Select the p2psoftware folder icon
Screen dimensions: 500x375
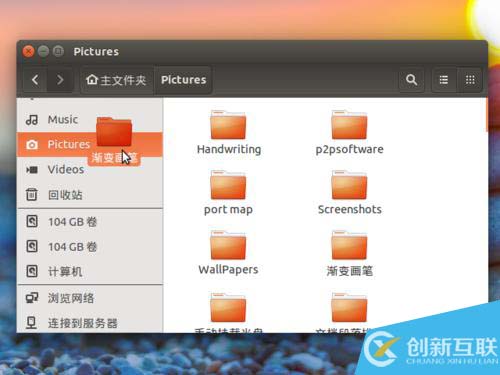pyautogui.click(x=349, y=125)
